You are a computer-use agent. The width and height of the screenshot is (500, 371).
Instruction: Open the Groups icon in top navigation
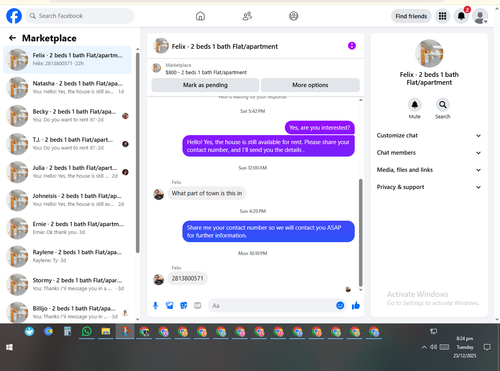pyautogui.click(x=294, y=16)
